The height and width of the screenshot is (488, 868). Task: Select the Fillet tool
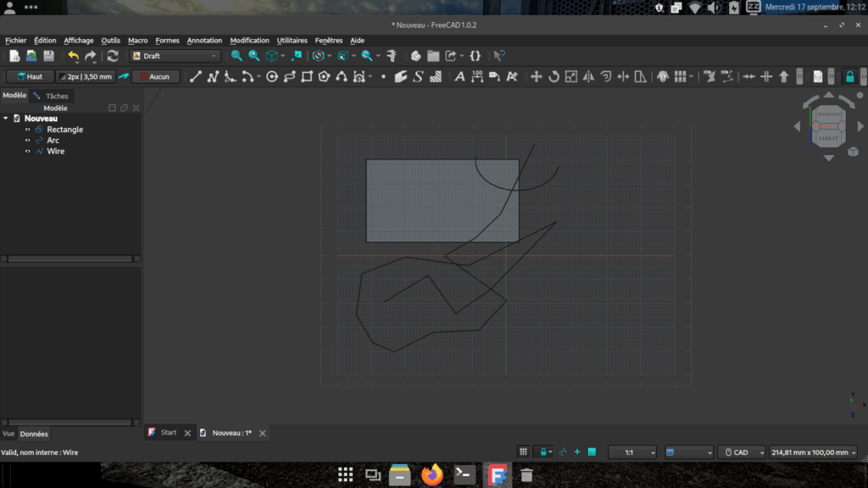click(x=231, y=77)
